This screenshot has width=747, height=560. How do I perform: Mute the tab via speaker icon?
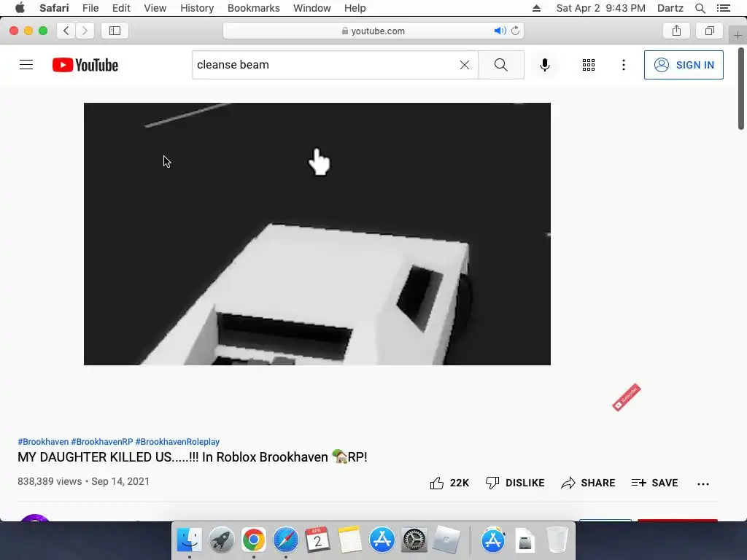[x=500, y=31]
